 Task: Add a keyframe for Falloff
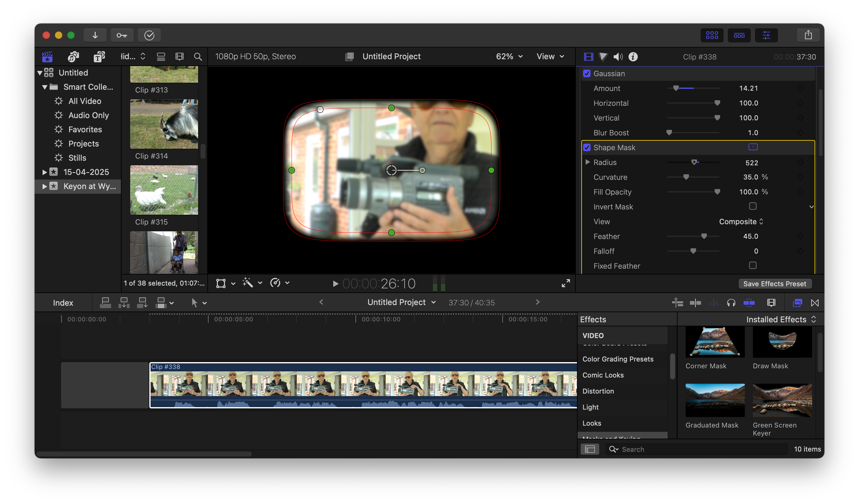pyautogui.click(x=800, y=251)
